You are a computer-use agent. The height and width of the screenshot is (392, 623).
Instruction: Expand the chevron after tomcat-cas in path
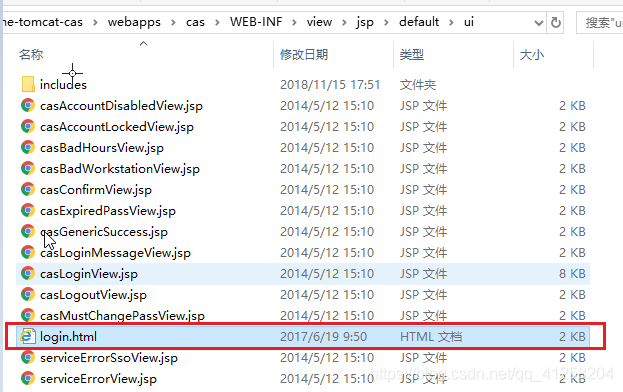tap(95, 22)
